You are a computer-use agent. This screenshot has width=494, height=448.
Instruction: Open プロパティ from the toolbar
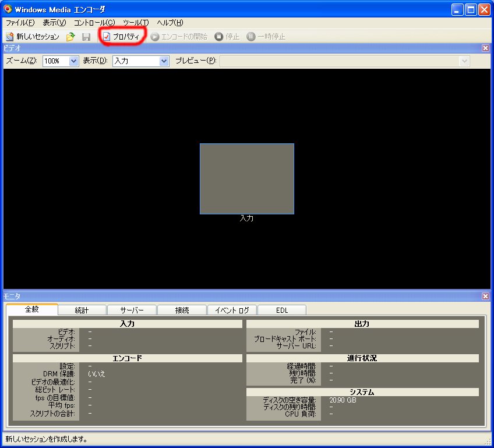pyautogui.click(x=121, y=37)
